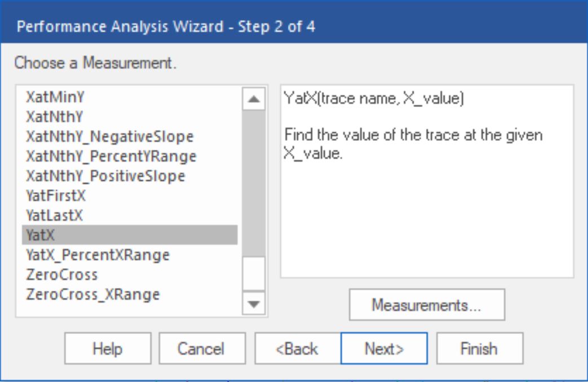Choose XatNthY_NegativeSlope from the list
This screenshot has height=382, width=588.
point(105,137)
